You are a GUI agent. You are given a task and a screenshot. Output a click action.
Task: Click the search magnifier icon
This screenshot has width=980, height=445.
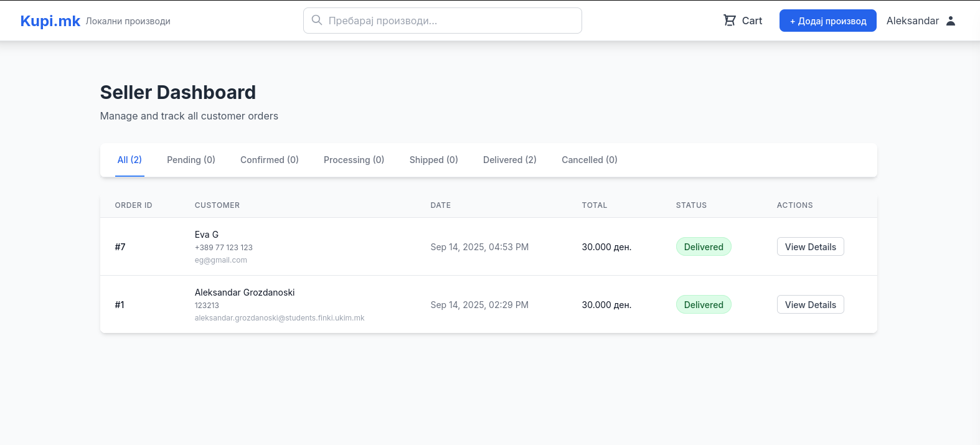317,21
